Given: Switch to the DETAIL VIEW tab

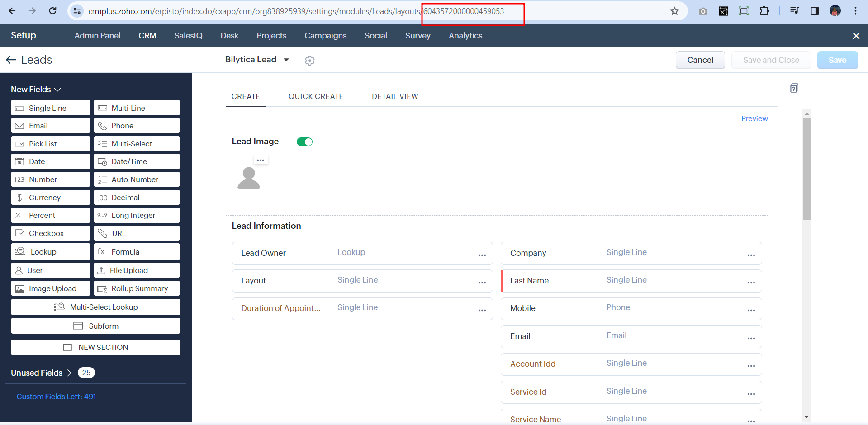Looking at the screenshot, I should click(395, 96).
